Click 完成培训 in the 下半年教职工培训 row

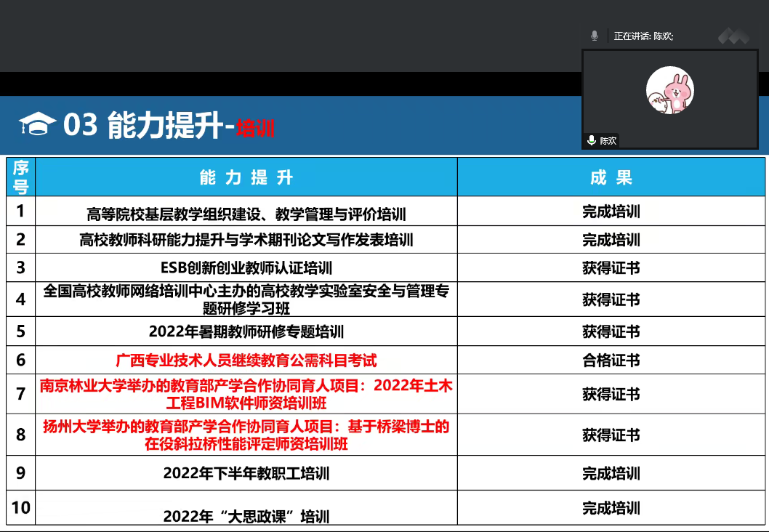pos(611,473)
